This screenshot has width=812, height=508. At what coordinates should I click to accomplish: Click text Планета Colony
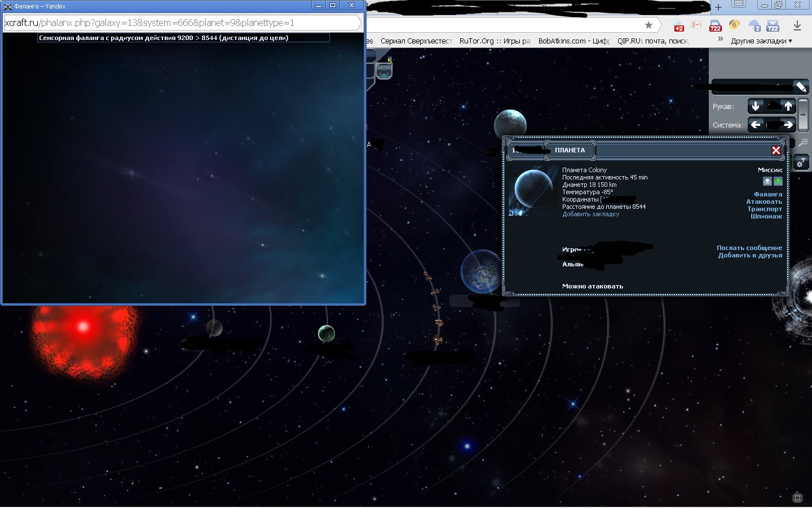point(585,170)
